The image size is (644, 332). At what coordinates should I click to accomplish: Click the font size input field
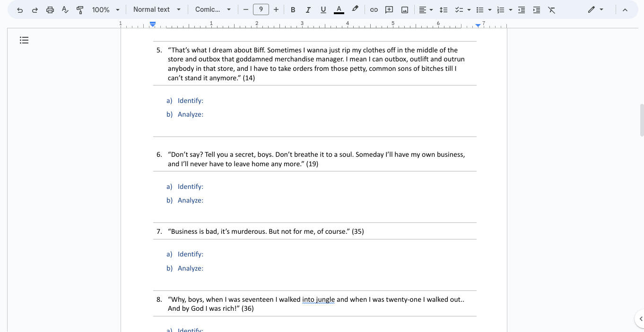point(261,9)
